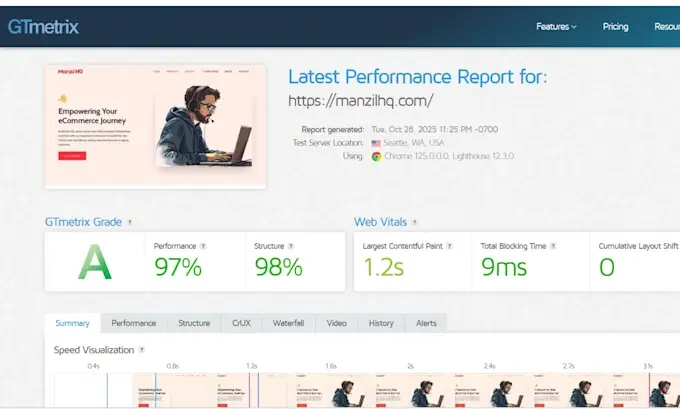
Task: Click the 9ms Total Blocking Time value
Action: point(504,267)
